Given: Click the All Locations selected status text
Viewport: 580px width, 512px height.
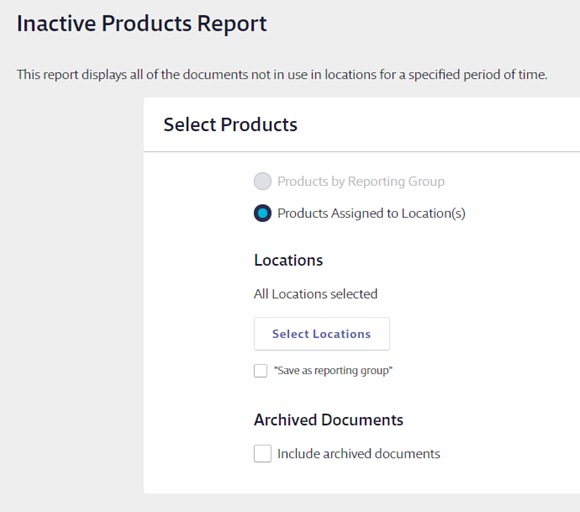Looking at the screenshot, I should 316,294.
